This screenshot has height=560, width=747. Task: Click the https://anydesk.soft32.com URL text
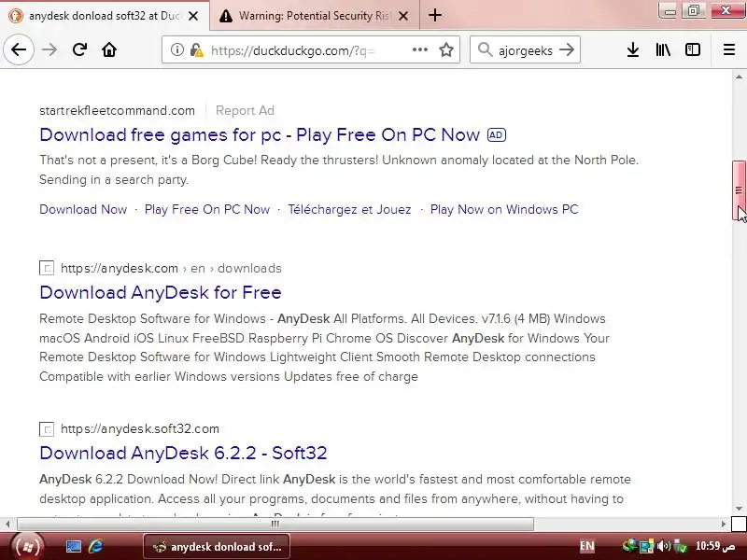point(140,429)
